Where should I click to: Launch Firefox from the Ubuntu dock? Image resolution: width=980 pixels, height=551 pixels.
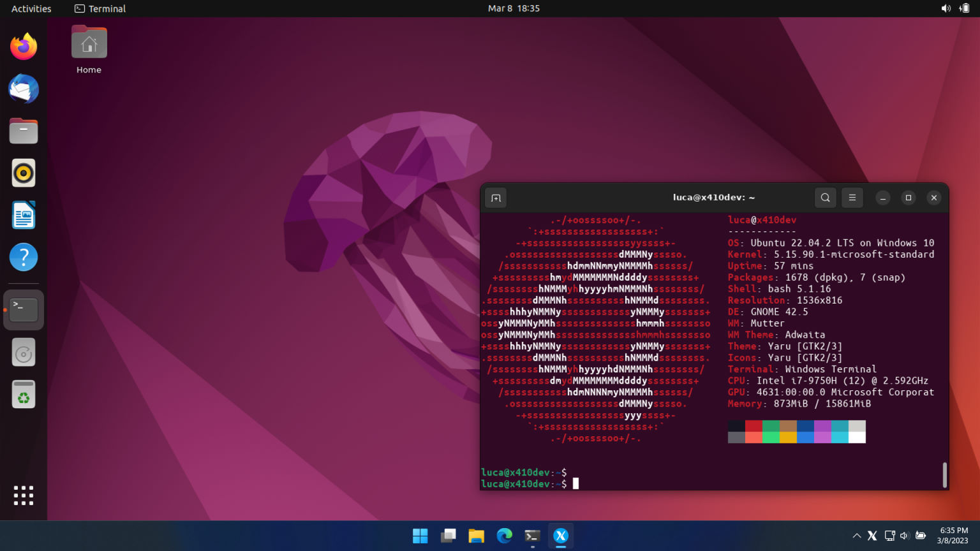tap(23, 46)
